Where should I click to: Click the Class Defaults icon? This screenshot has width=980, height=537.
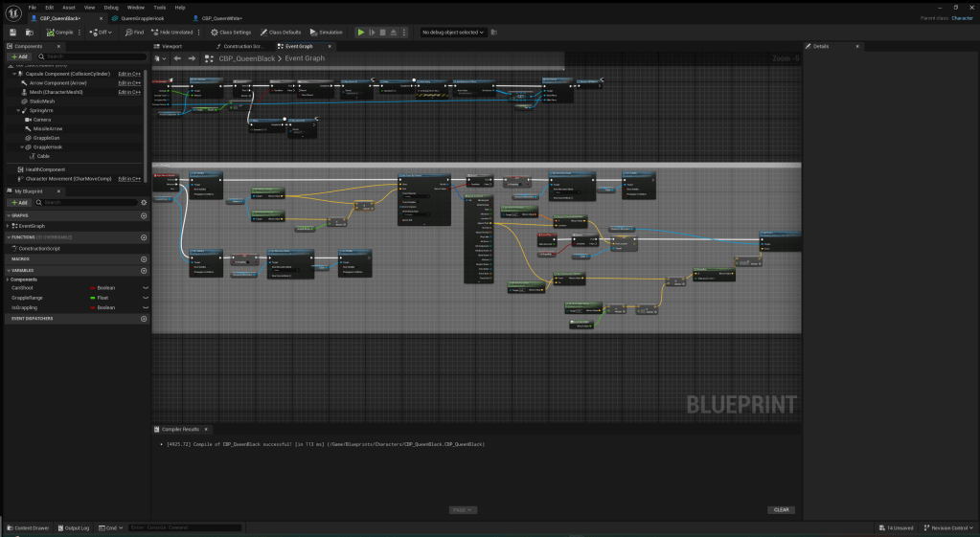(262, 33)
